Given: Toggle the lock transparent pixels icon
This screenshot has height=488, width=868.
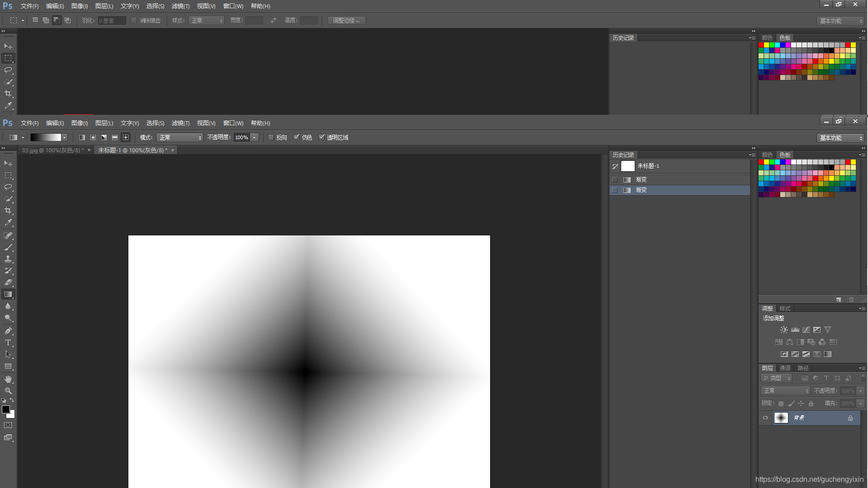Looking at the screenshot, I should 781,404.
